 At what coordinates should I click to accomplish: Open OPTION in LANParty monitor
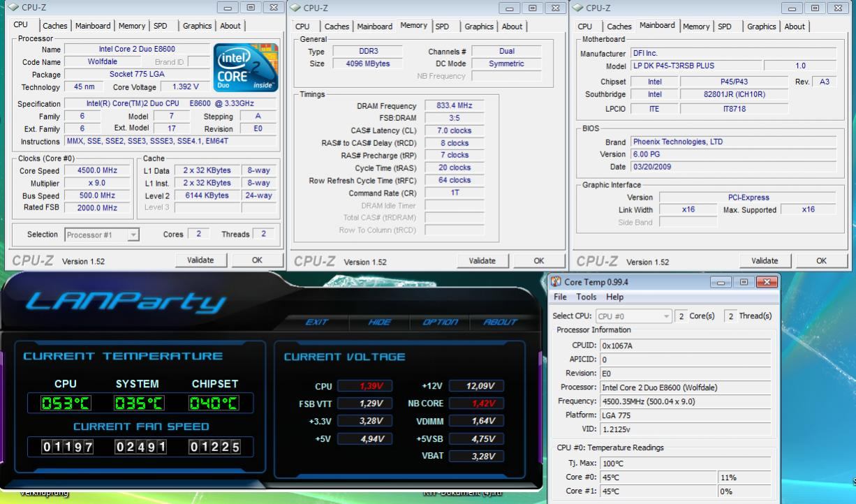440,322
